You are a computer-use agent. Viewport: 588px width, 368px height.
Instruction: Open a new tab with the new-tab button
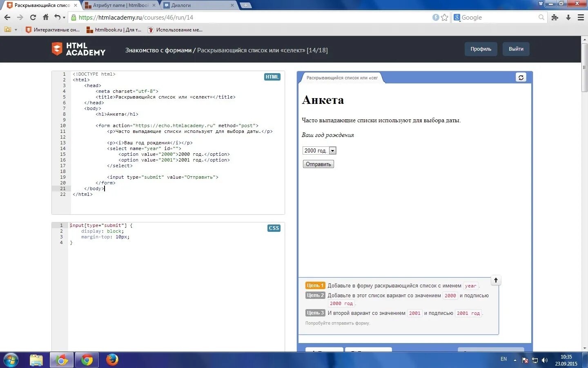click(x=245, y=5)
